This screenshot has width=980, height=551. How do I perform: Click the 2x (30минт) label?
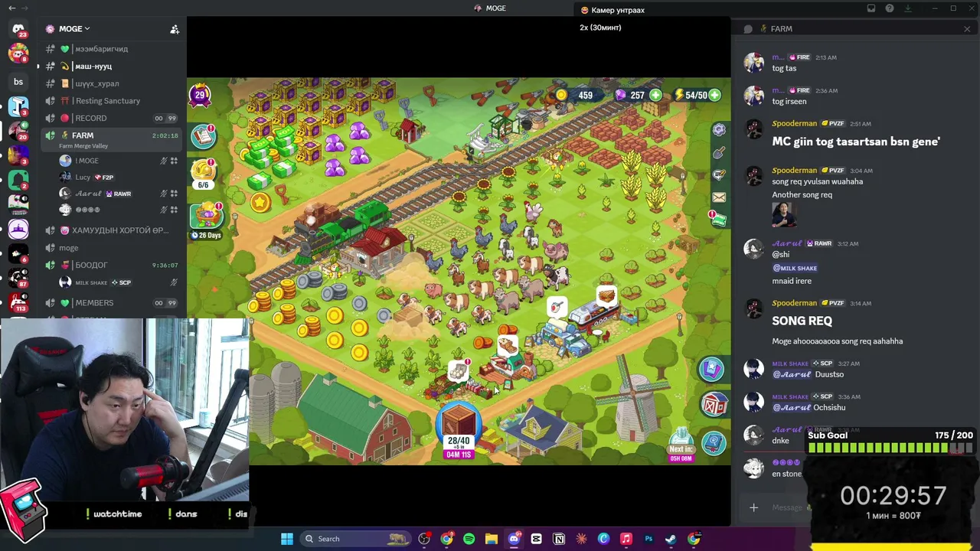coord(600,28)
